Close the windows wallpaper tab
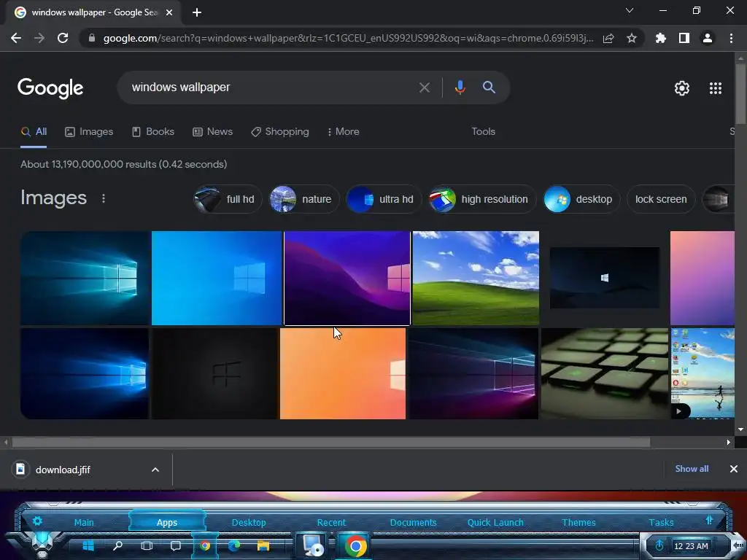Screen dimensions: 747x560 pos(169,12)
